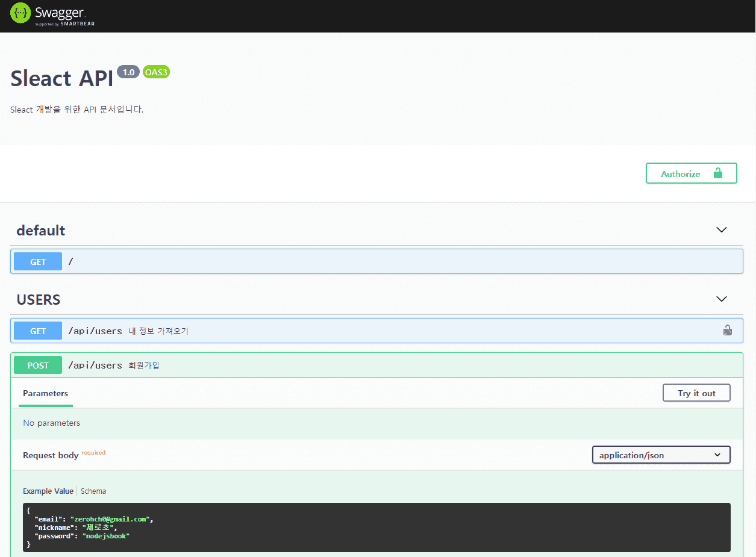This screenshot has width=756, height=557.
Task: Collapse the POST /api/users 회원가입 row
Action: [x=376, y=365]
